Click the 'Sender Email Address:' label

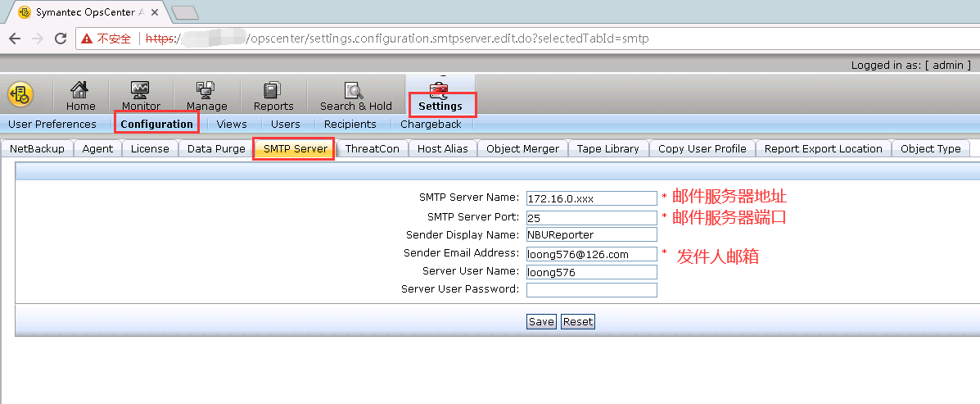point(461,253)
